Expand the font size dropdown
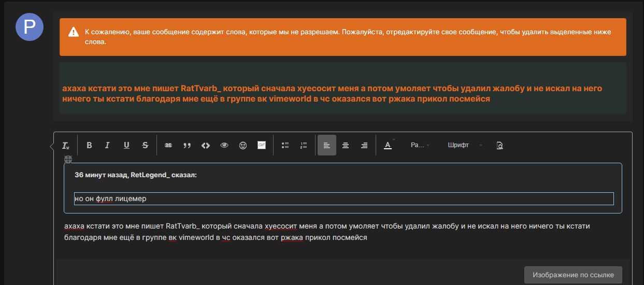Viewport: 644px width, 285px height. tap(420, 145)
